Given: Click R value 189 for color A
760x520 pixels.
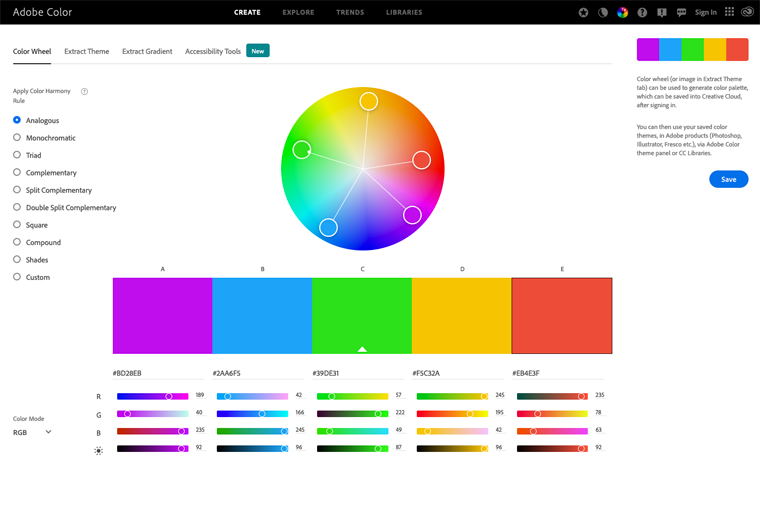Looking at the screenshot, I should [x=200, y=395].
